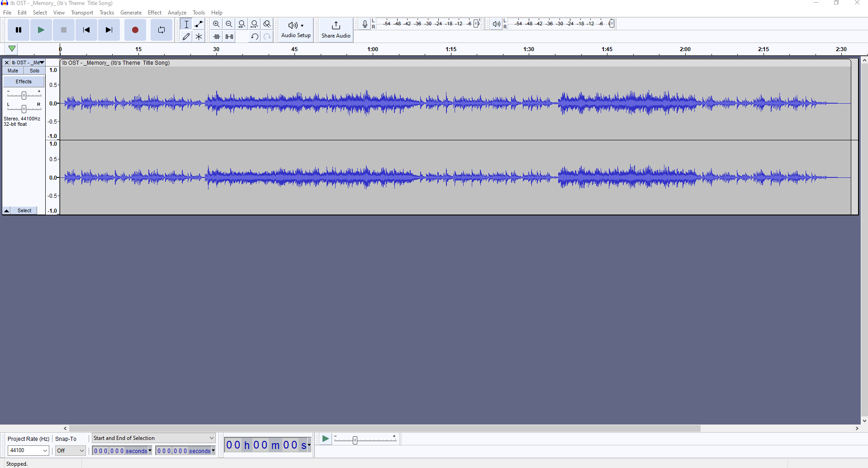Open the Help menu
Screen dimensions: 868x468
pyautogui.click(x=217, y=13)
